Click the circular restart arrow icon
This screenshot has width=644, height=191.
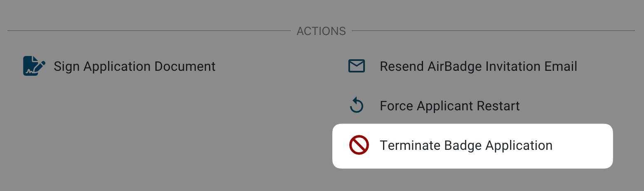[x=357, y=106]
